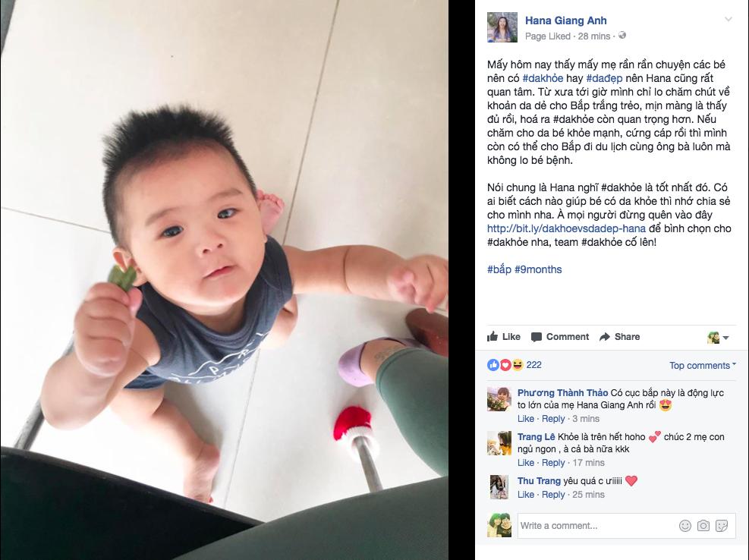
Task: Open the emoji picker in the comment box
Action: (685, 526)
